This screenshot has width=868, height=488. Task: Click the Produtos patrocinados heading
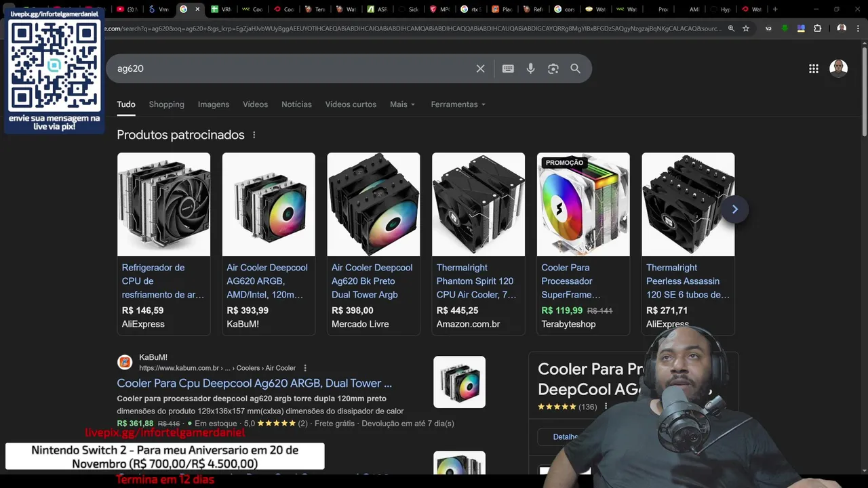[x=180, y=135]
